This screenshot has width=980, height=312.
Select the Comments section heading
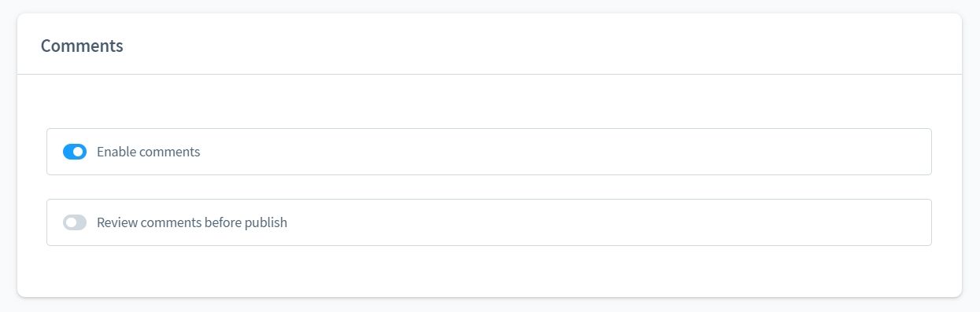click(82, 46)
